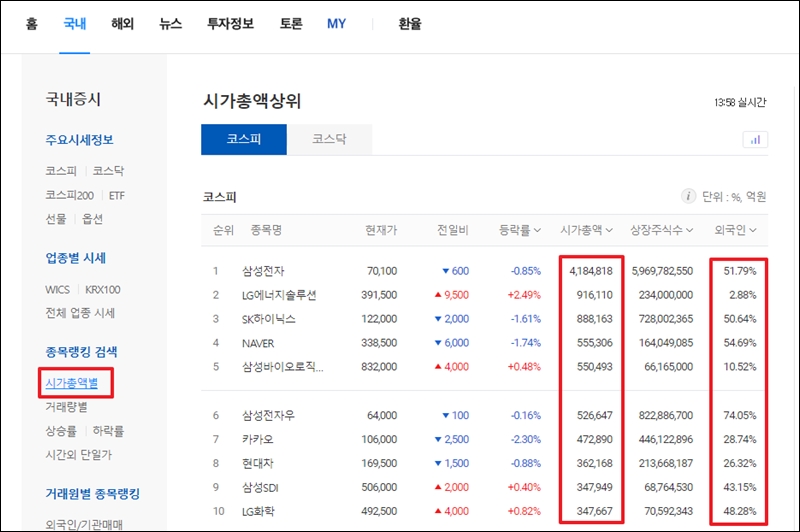Open sidebar 코스닥 link under 주요시세정보
Screen dimensions: 800x532
click(x=108, y=171)
